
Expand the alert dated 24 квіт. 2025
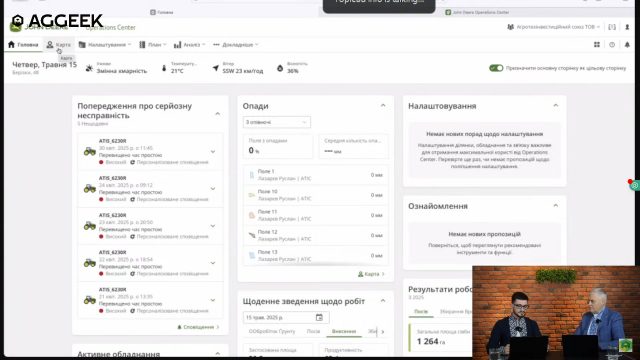click(x=213, y=189)
